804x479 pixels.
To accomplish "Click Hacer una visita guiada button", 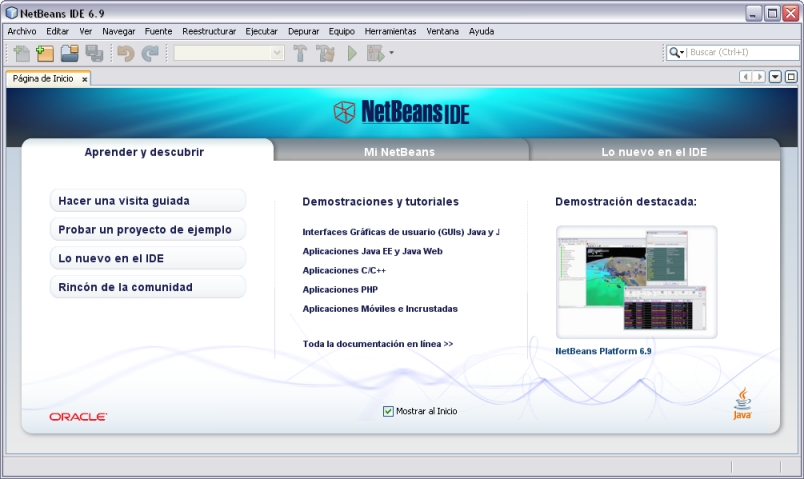I will coord(148,201).
